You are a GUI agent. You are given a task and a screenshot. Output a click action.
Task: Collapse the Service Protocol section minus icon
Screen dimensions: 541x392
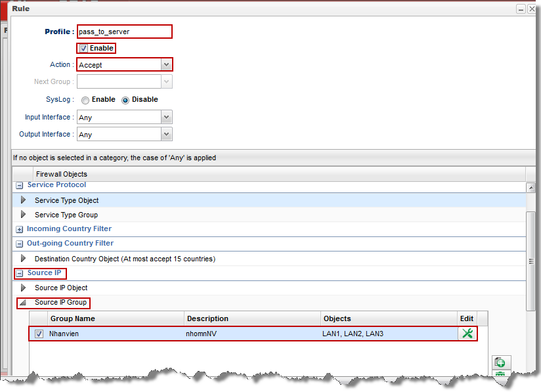point(20,185)
